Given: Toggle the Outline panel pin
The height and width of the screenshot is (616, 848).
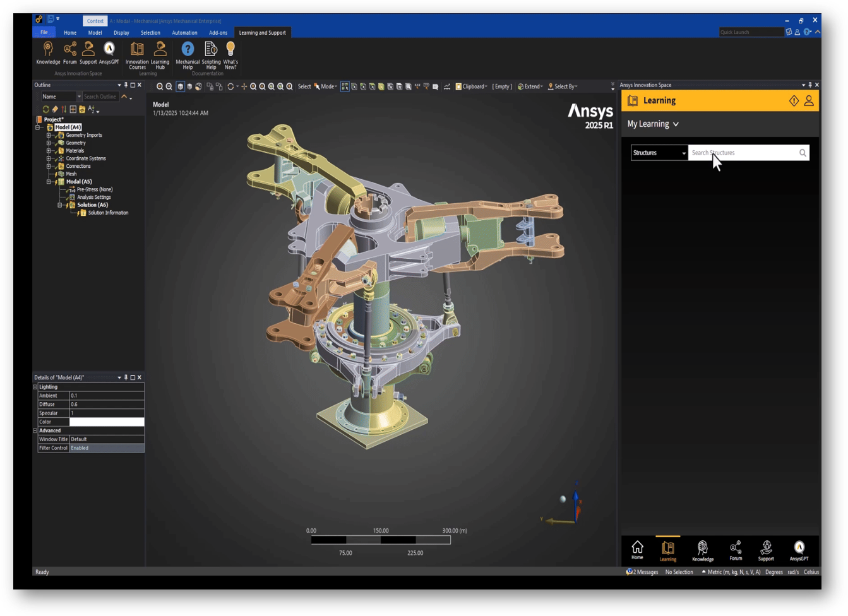Looking at the screenshot, I should [126, 85].
